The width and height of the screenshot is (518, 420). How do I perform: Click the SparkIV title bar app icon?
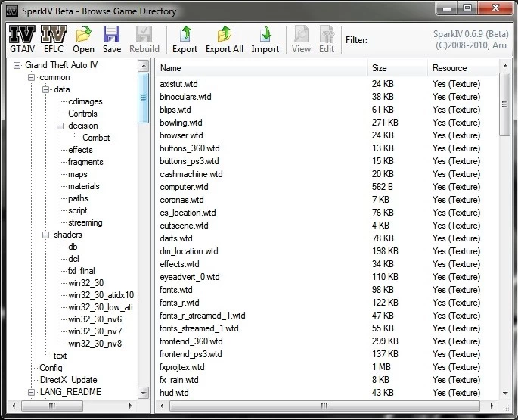tap(12, 11)
